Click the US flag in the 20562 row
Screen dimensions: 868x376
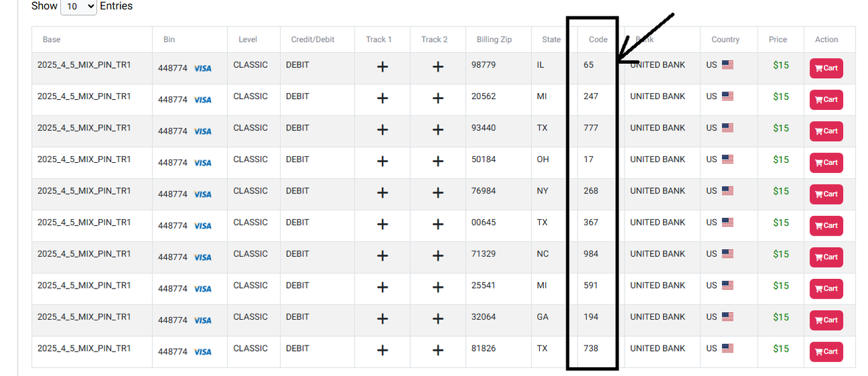728,96
